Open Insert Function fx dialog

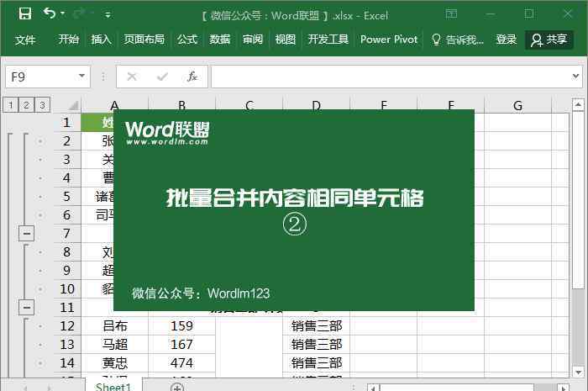pyautogui.click(x=192, y=77)
